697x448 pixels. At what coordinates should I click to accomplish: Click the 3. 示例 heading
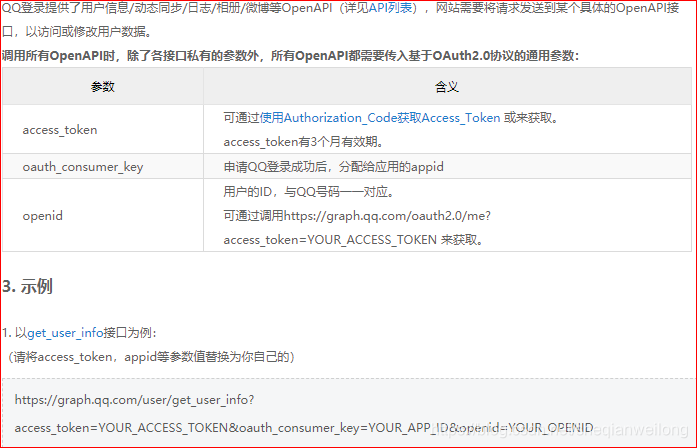tap(28, 286)
